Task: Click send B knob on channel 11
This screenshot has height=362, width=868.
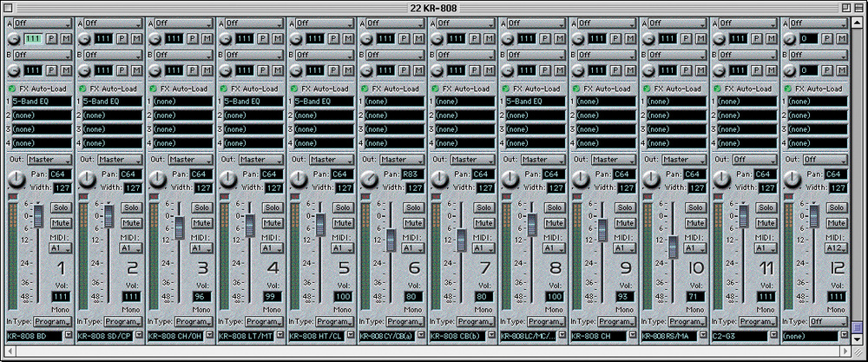Action: pyautogui.click(x=720, y=71)
